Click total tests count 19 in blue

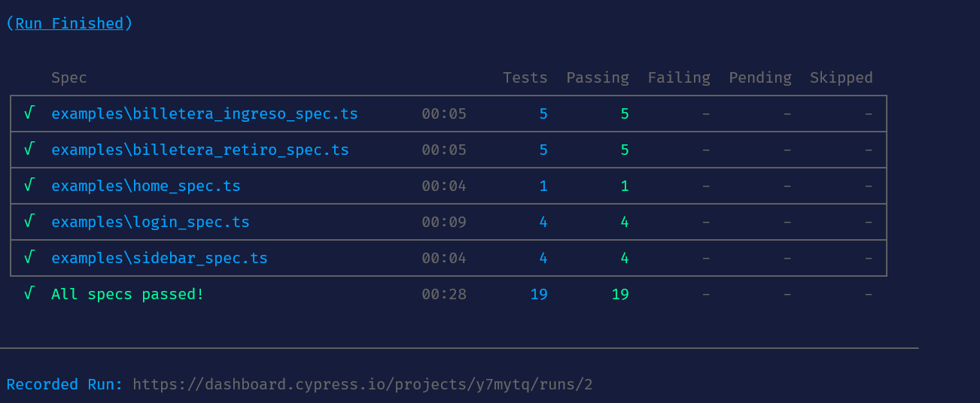(539, 294)
